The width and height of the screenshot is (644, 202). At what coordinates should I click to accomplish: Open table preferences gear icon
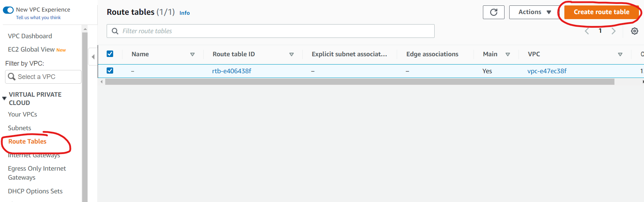pos(635,31)
